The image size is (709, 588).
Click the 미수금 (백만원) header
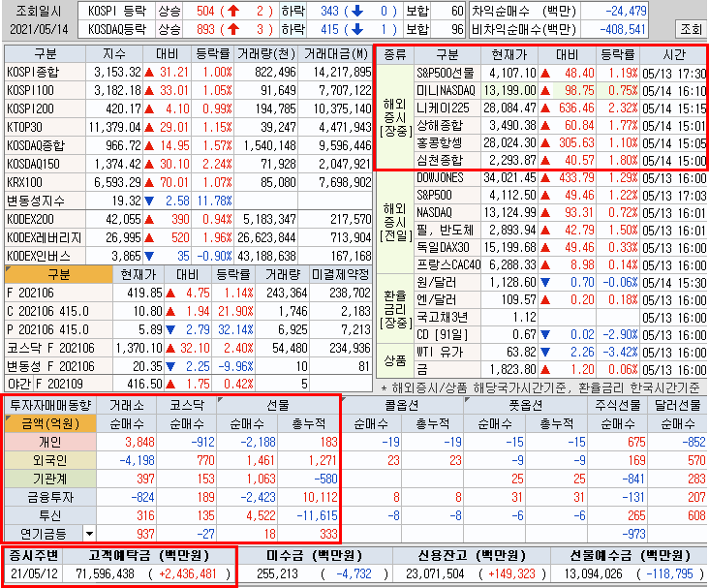(x=315, y=555)
